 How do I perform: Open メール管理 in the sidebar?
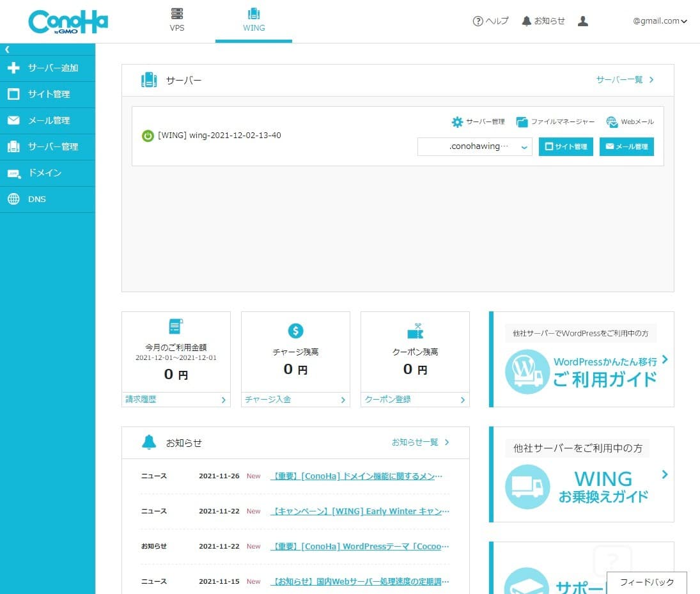pos(47,121)
